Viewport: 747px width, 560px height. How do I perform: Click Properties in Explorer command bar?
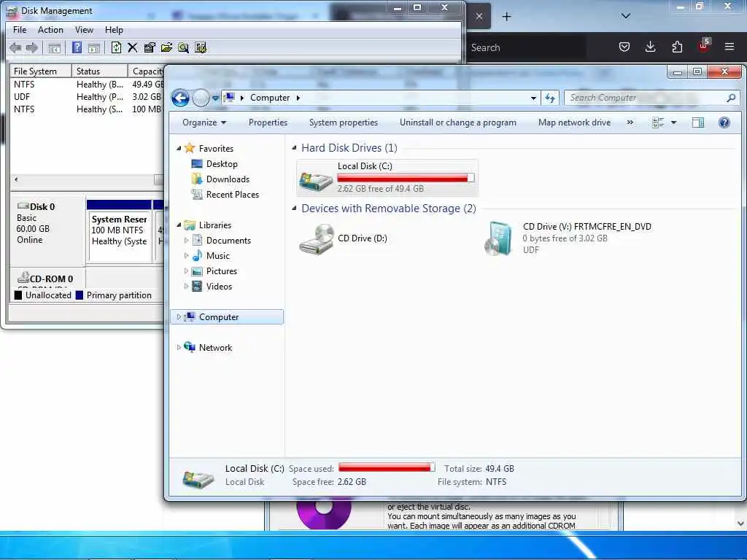click(268, 122)
